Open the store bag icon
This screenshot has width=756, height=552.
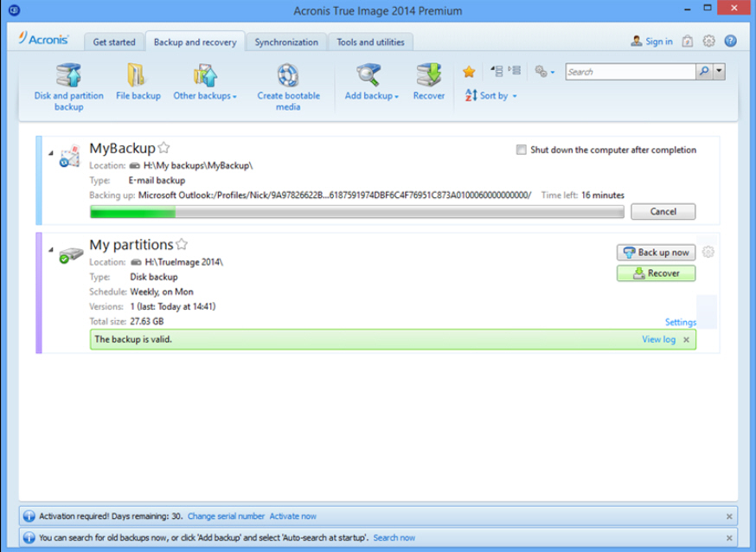coord(687,42)
